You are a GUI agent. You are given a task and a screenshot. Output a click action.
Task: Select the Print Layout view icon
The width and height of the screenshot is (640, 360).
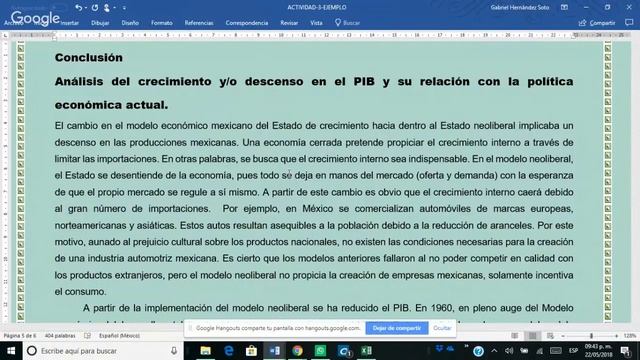pos(533,336)
